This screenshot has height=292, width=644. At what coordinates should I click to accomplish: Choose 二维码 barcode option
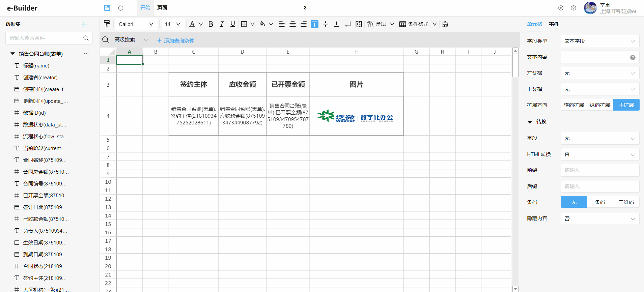tap(626, 202)
